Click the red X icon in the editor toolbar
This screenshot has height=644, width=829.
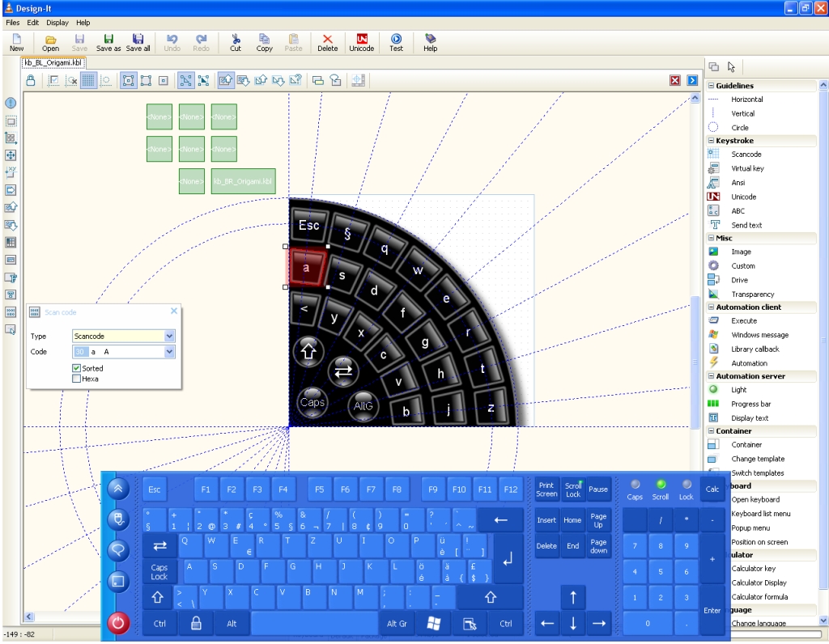pos(675,80)
